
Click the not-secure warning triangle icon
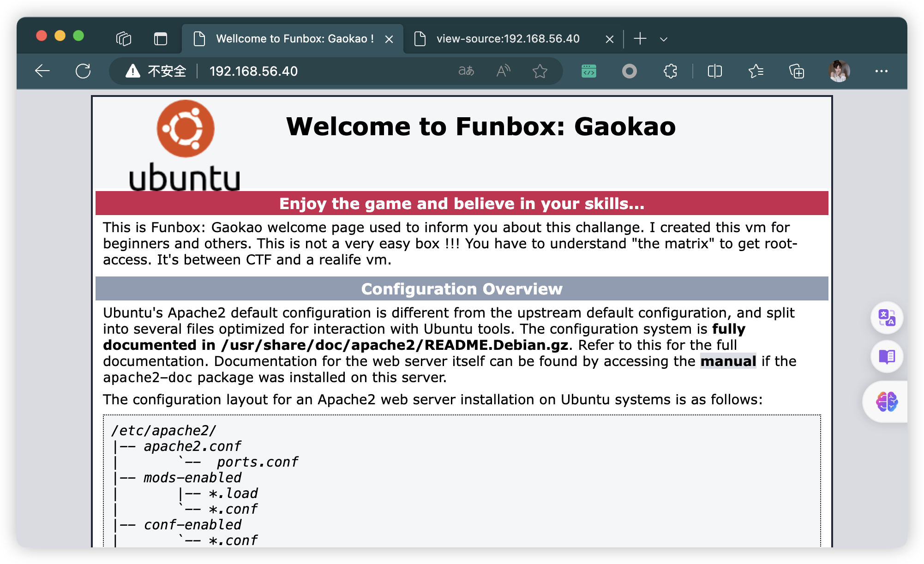pyautogui.click(x=132, y=71)
